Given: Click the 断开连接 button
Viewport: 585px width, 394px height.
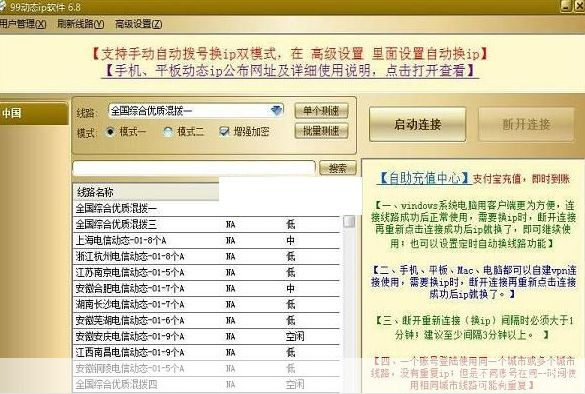Looking at the screenshot, I should (526, 124).
